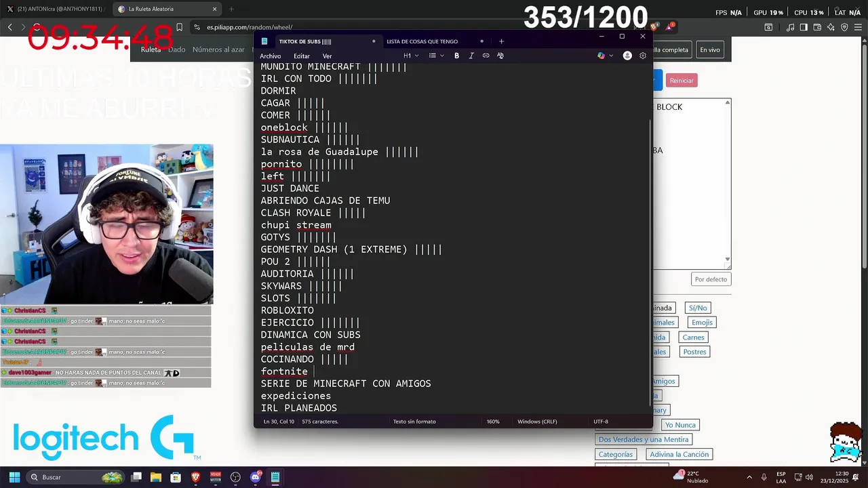Screen dimensions: 868x488
Task: Expand the Copilot dropdown arrow in Notepad
Action: click(x=611, y=56)
